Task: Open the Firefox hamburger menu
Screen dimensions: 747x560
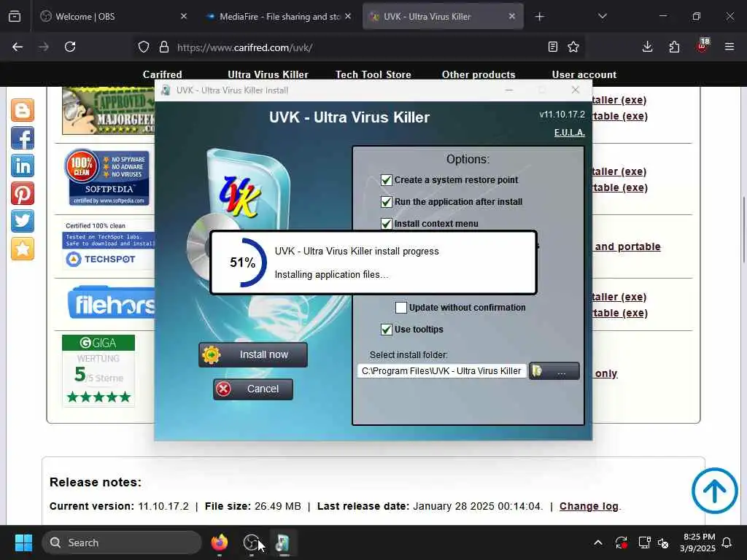Action: click(729, 47)
